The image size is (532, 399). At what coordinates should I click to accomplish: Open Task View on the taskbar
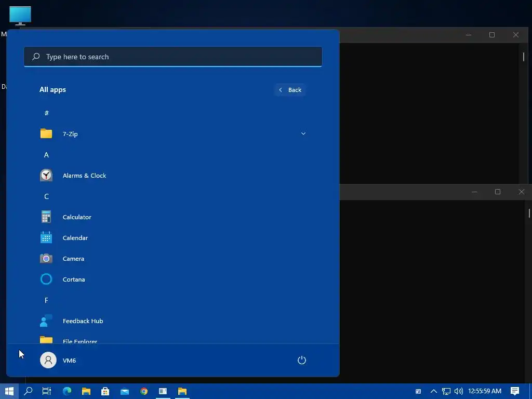tap(46, 391)
